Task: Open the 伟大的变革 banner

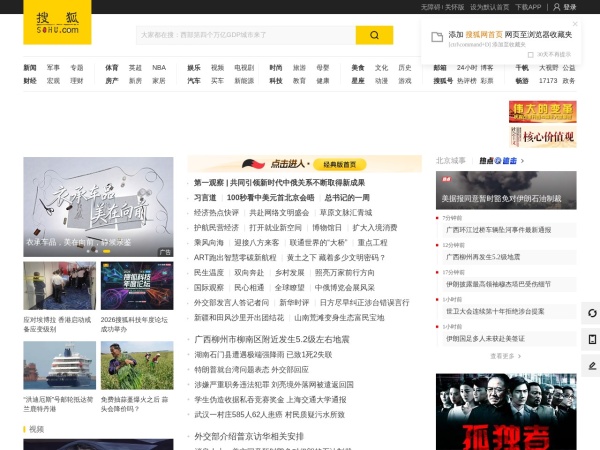Action: (x=543, y=112)
